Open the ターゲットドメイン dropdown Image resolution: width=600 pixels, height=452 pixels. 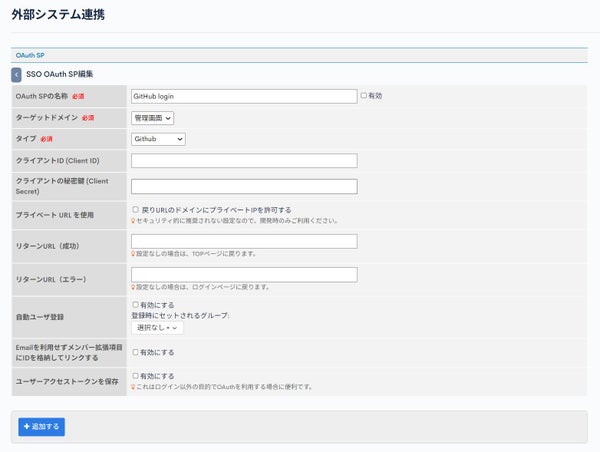click(152, 118)
